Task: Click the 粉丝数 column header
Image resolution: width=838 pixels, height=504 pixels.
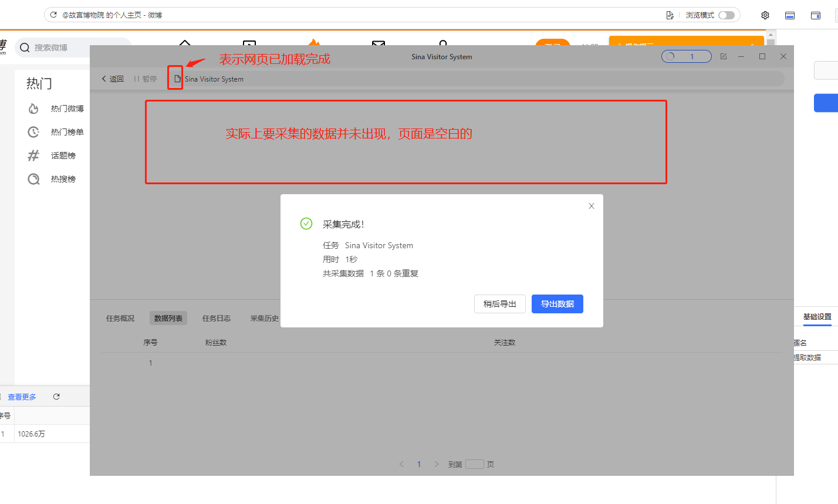Action: [x=216, y=342]
